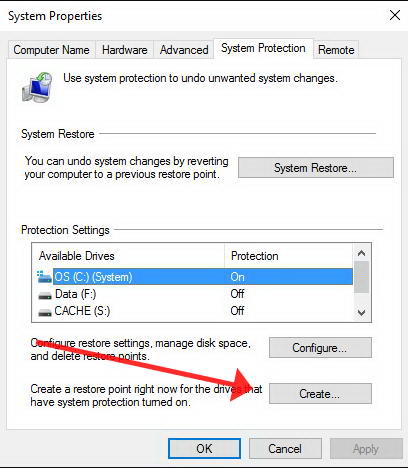The image size is (408, 468).
Task: Click the Data (F:) drive icon
Action: tap(45, 295)
